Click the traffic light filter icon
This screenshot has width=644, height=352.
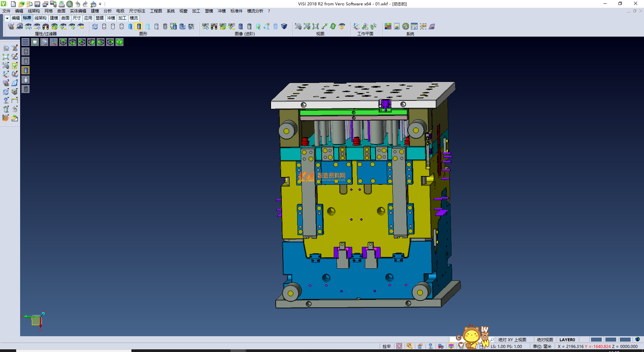(46, 27)
